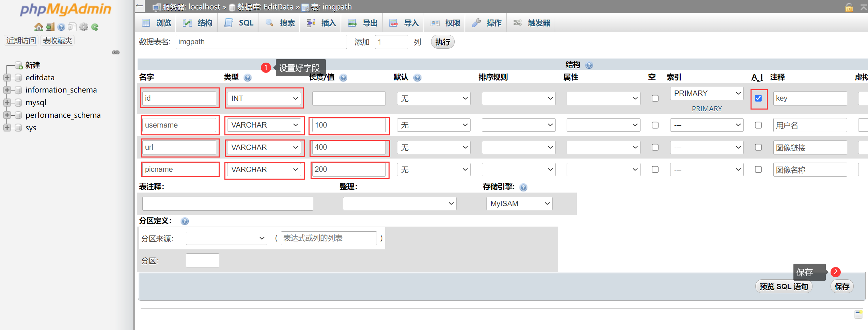Image resolution: width=868 pixels, height=330 pixels.
Task: Click the 保存 save button
Action: coord(842,286)
